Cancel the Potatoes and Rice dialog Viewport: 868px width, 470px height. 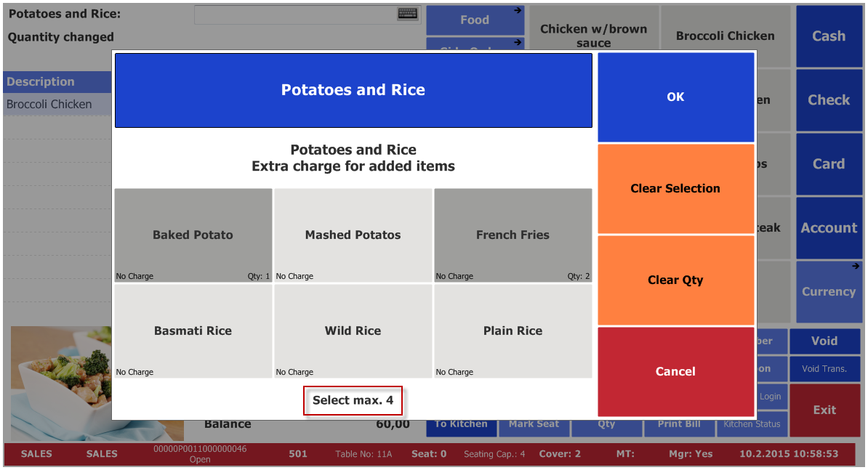pos(675,371)
